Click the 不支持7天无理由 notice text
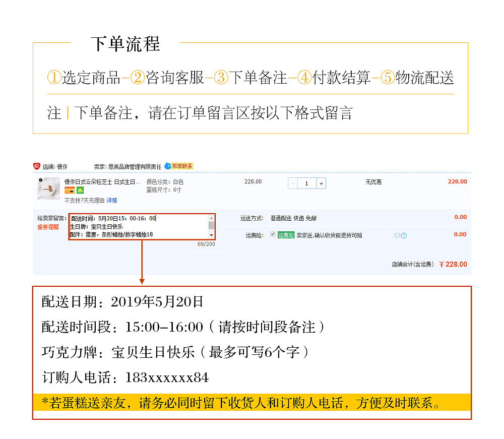 [85, 201]
